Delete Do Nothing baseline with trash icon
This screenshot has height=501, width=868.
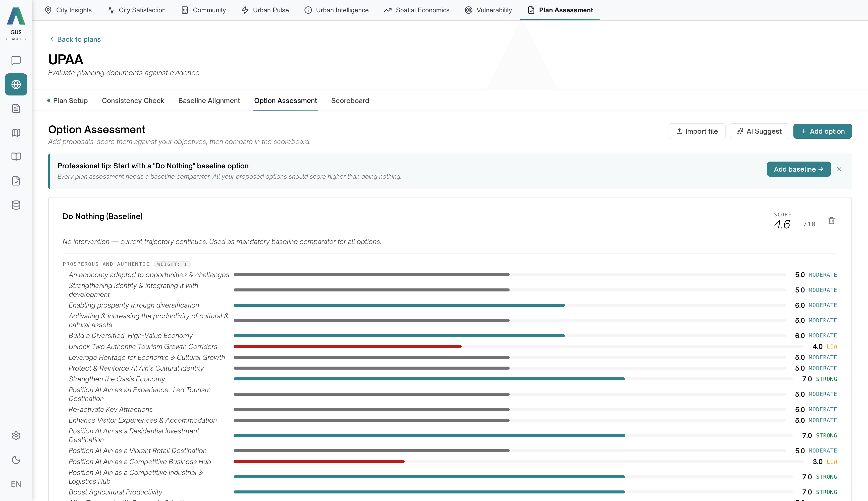pos(832,221)
